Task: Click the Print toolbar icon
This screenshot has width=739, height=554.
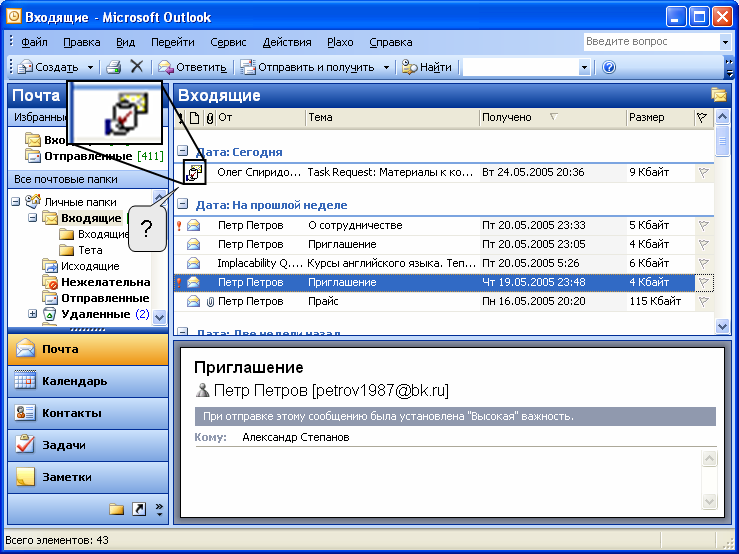Action: point(114,67)
